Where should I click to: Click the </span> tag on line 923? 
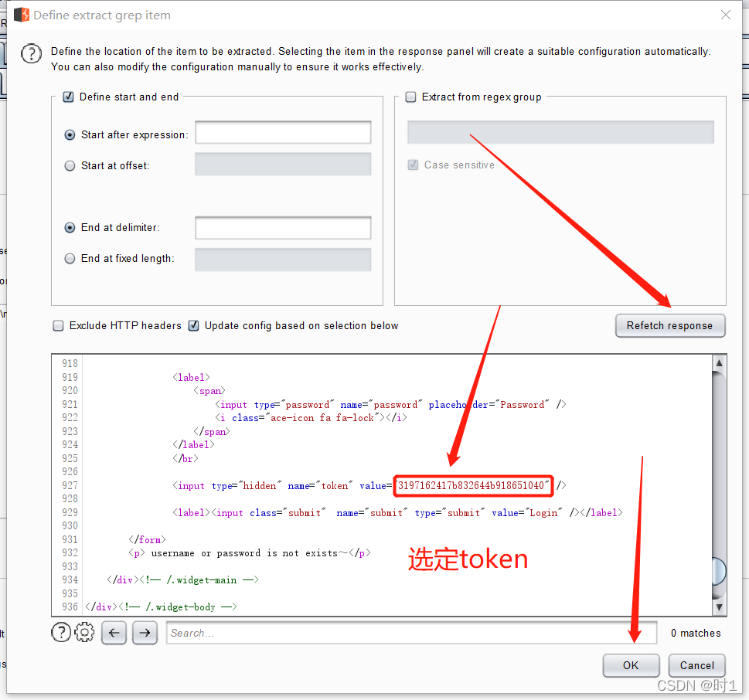point(212,432)
